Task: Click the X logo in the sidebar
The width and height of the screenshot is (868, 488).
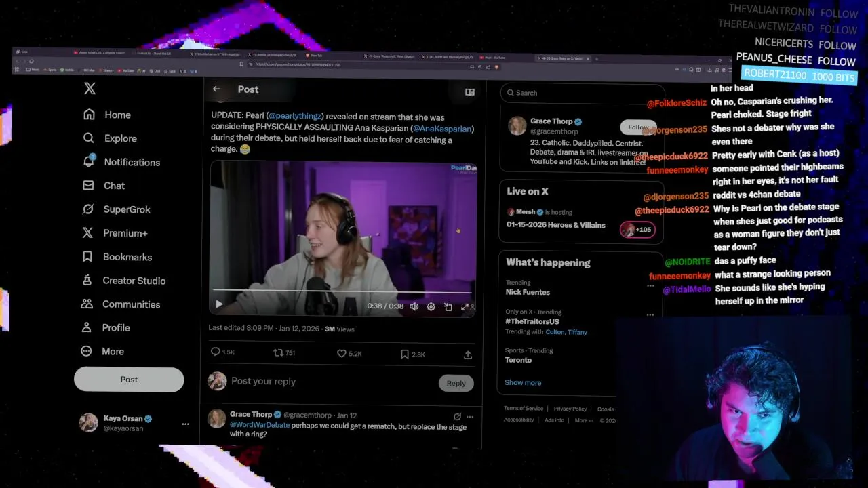Action: click(90, 88)
